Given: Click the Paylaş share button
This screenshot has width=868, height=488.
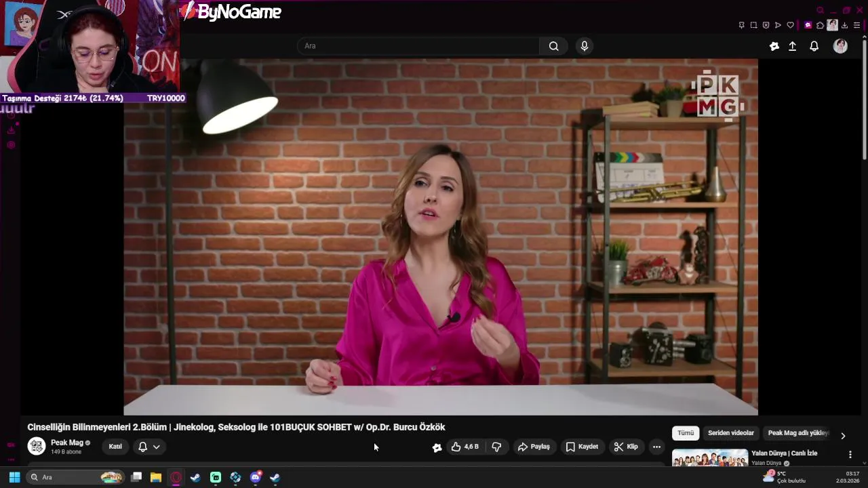Looking at the screenshot, I should [534, 447].
